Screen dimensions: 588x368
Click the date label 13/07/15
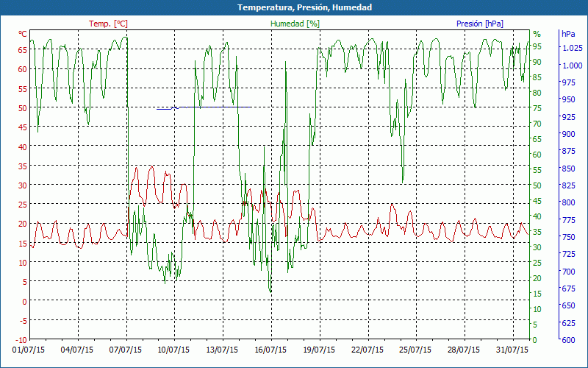[222, 350]
